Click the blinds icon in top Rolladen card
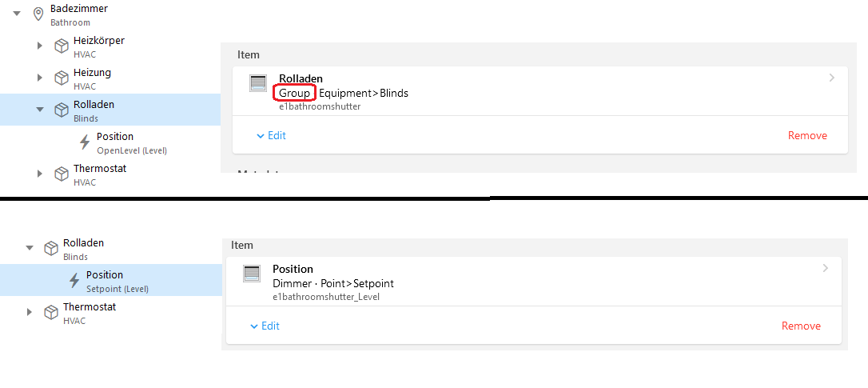Image resolution: width=868 pixels, height=388 pixels. point(258,83)
